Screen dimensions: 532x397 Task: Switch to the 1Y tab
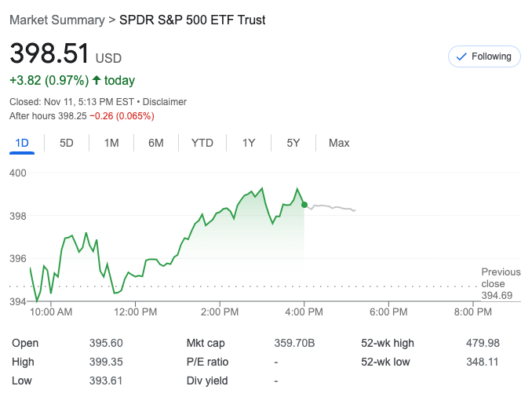pyautogui.click(x=249, y=143)
